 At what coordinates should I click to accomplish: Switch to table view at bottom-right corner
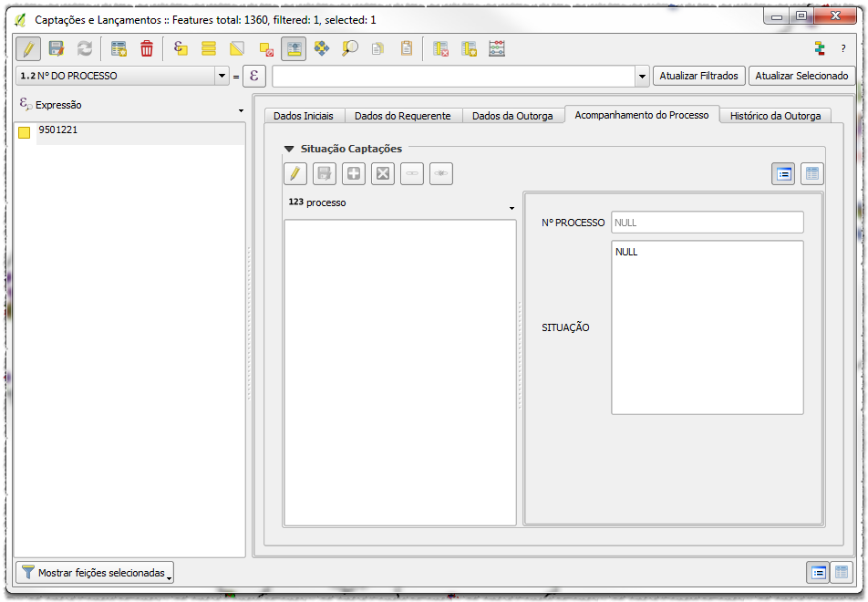click(841, 572)
